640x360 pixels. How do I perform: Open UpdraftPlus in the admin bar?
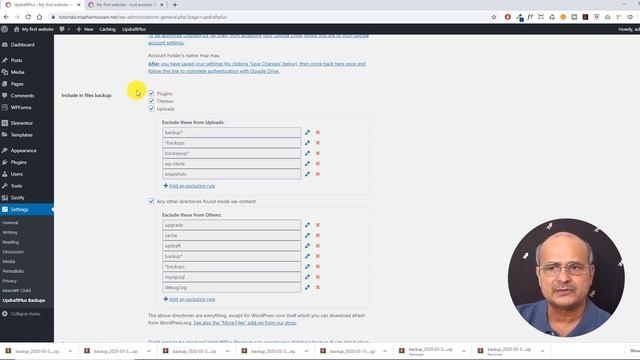point(134,29)
